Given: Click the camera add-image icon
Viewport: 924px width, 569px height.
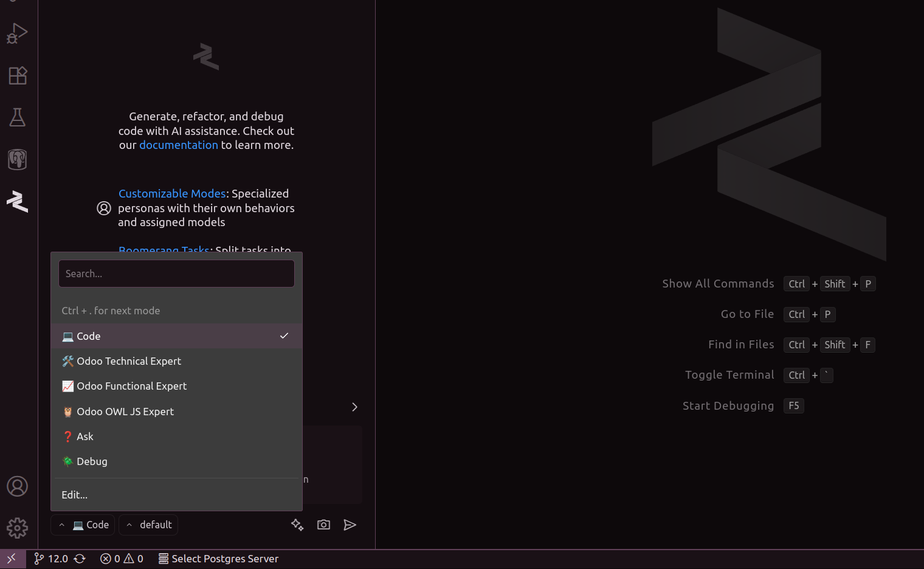Looking at the screenshot, I should pyautogui.click(x=323, y=525).
